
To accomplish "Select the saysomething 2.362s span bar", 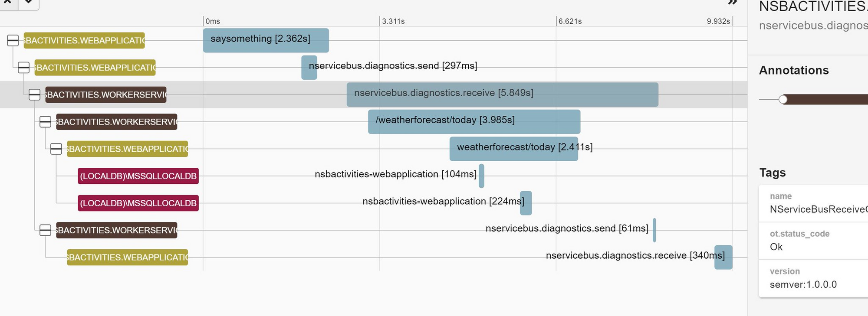I will click(x=266, y=40).
